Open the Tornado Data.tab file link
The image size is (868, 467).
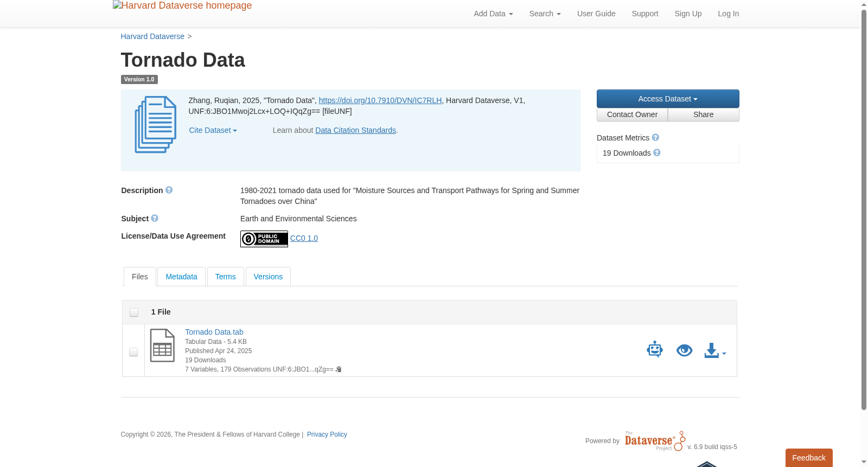tap(214, 332)
